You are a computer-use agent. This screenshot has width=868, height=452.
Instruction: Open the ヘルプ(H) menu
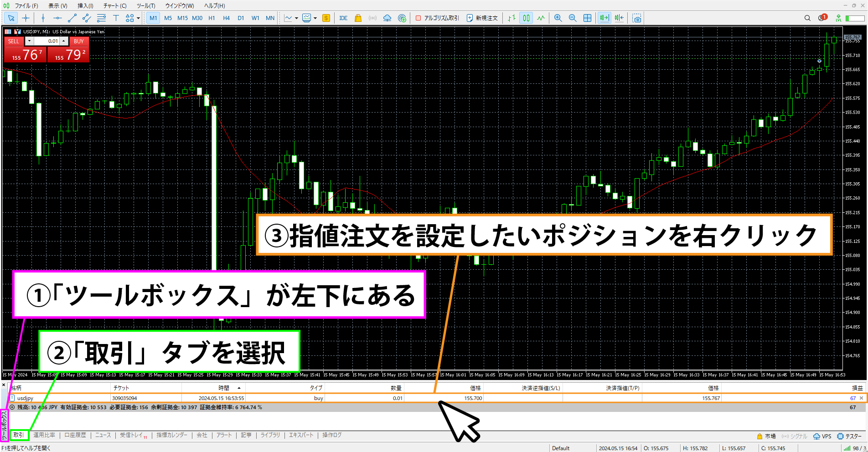215,5
